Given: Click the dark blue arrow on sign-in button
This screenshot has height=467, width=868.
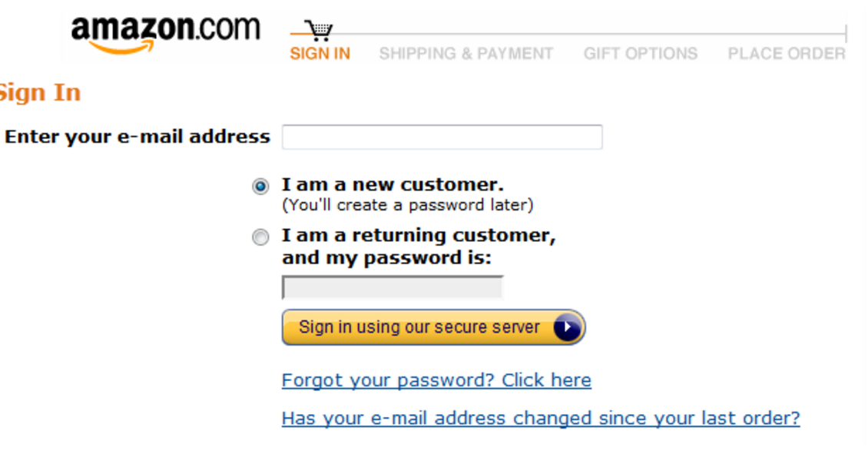Looking at the screenshot, I should [x=567, y=328].
